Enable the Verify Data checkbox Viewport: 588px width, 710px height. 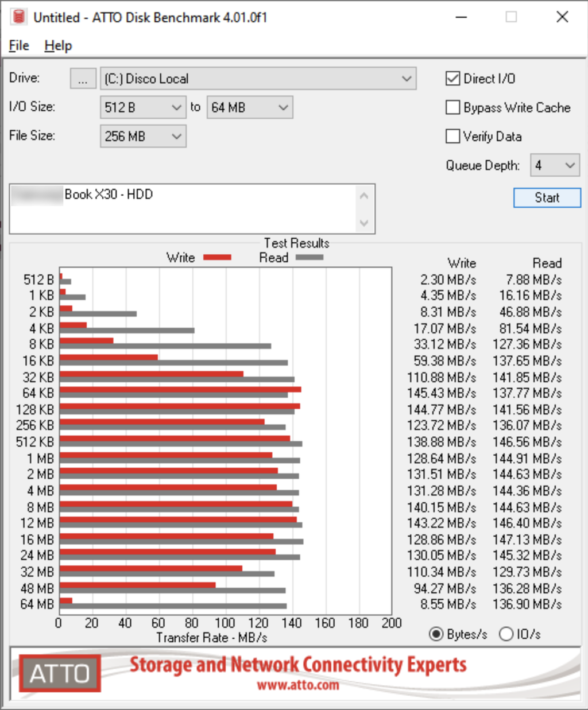coord(453,136)
